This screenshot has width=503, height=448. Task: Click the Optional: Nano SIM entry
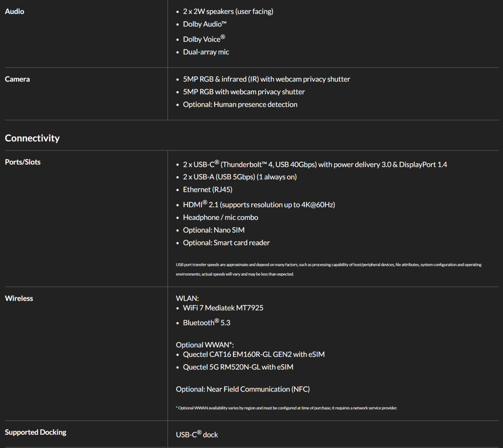(213, 230)
